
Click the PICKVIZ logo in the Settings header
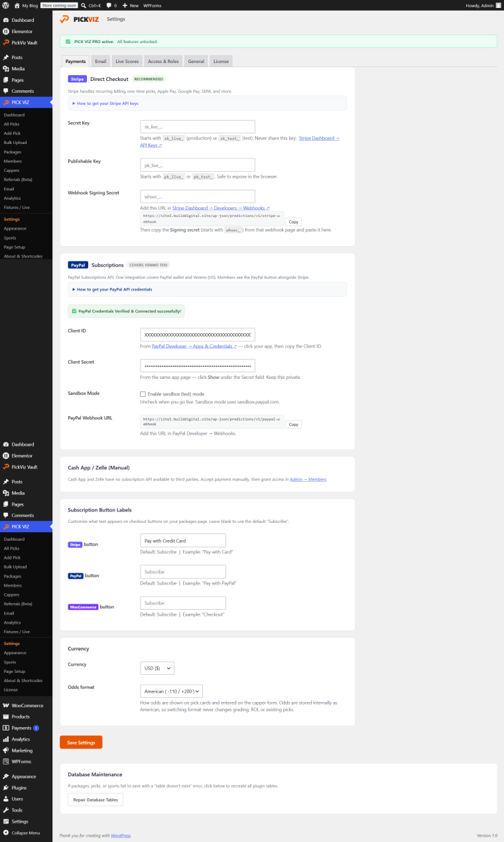click(79, 19)
